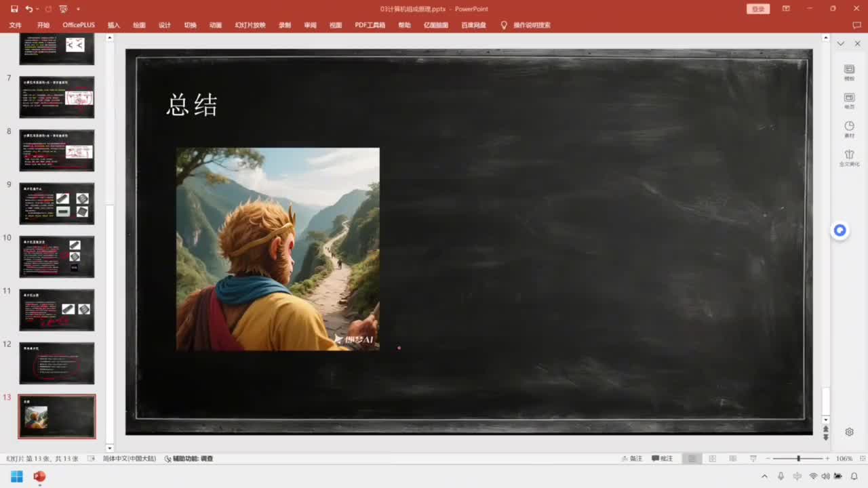Open the PDF工具箱 tab
Image resolution: width=868 pixels, height=488 pixels.
[370, 25]
